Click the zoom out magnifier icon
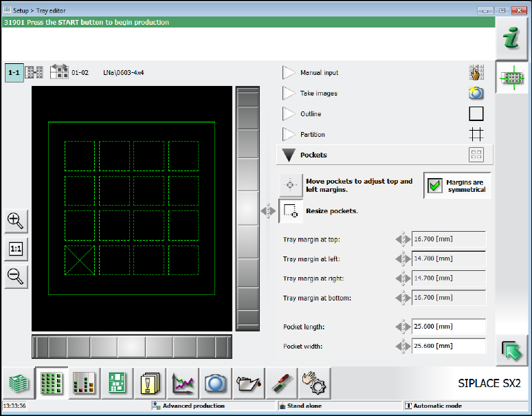532x416 pixels. 15,276
